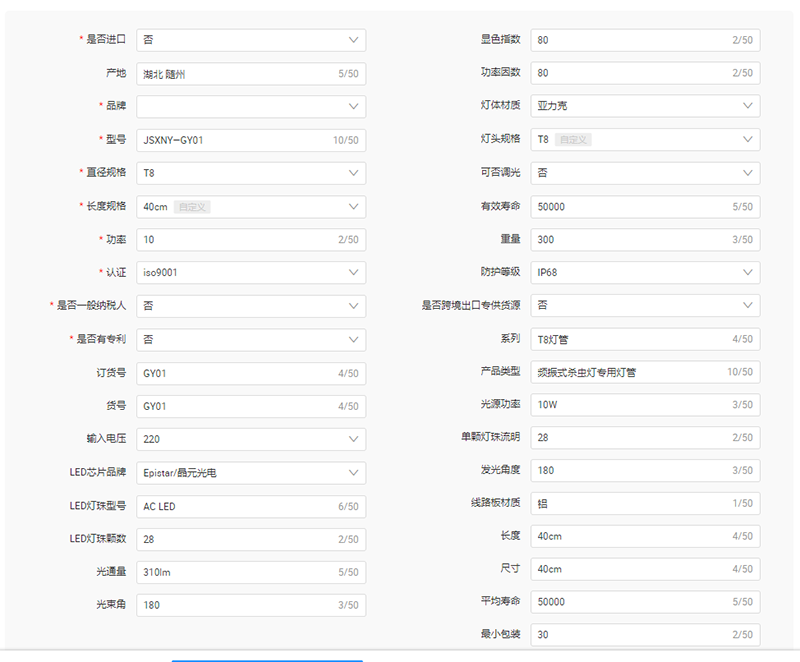Open the 品牌 dropdown
The image size is (800, 662).
pyautogui.click(x=250, y=106)
